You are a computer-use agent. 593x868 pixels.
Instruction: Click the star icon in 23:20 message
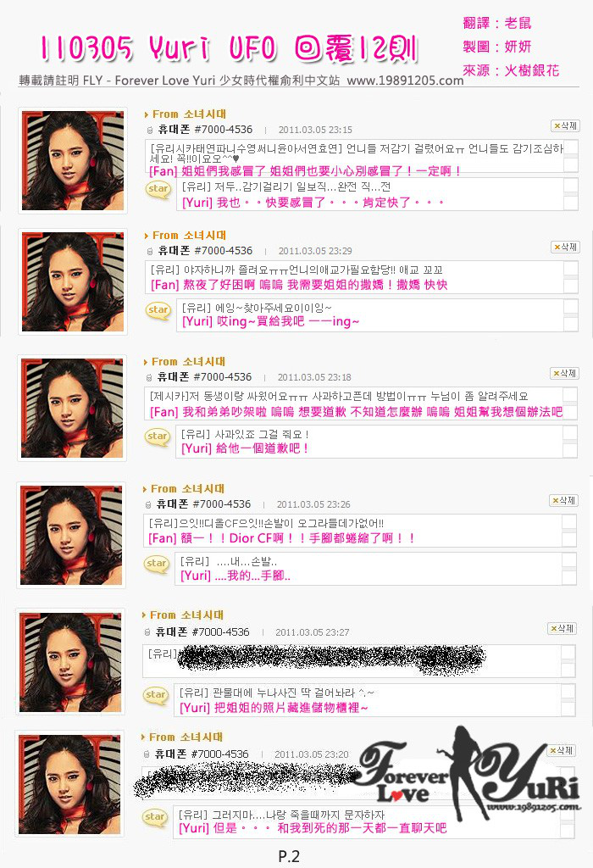tap(155, 817)
